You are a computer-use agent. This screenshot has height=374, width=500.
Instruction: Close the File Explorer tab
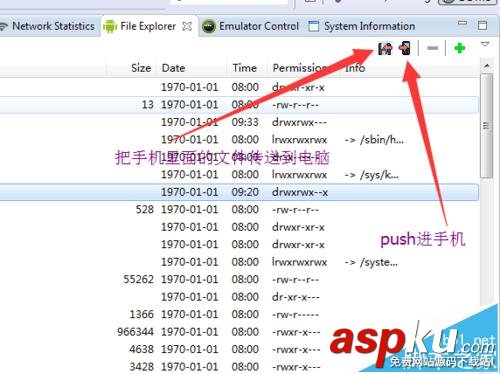pos(187,26)
